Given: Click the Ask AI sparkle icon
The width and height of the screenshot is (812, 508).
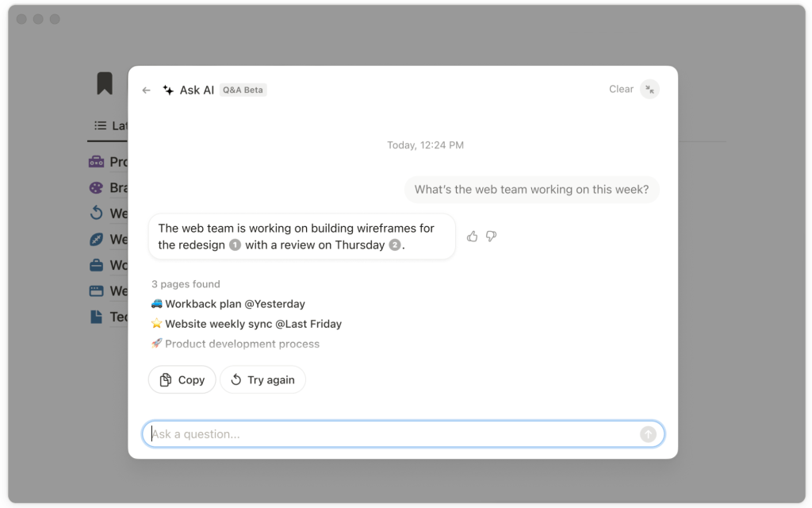Looking at the screenshot, I should [168, 90].
